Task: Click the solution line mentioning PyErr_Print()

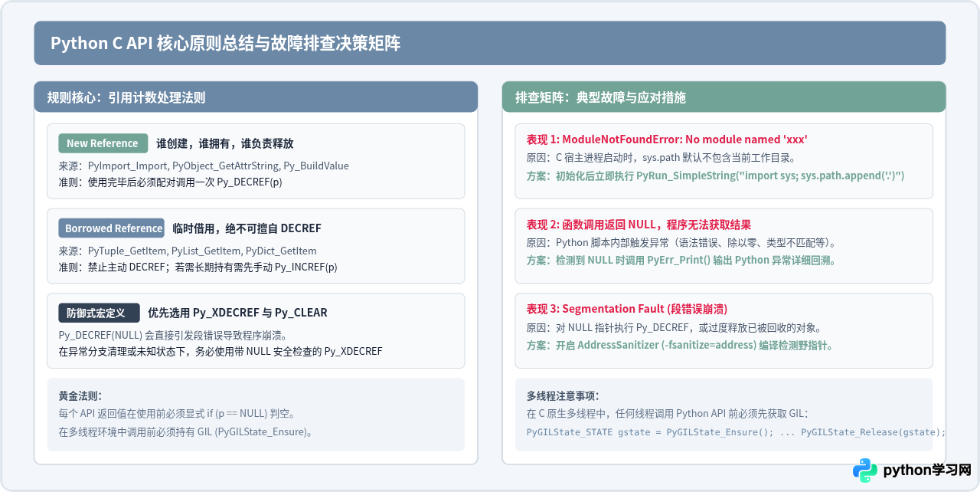Action: pyautogui.click(x=681, y=260)
